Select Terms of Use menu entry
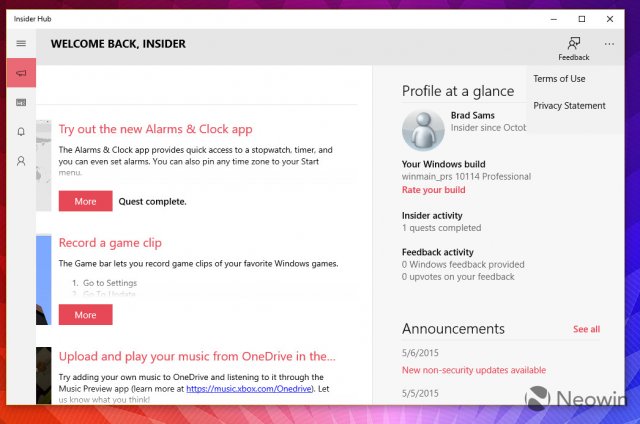Viewport: 640px width, 424px height. pyautogui.click(x=559, y=79)
